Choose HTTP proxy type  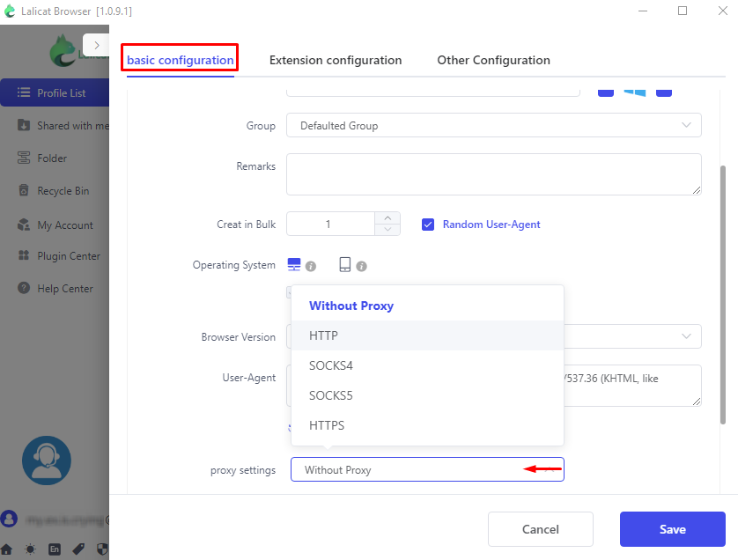pyautogui.click(x=427, y=335)
